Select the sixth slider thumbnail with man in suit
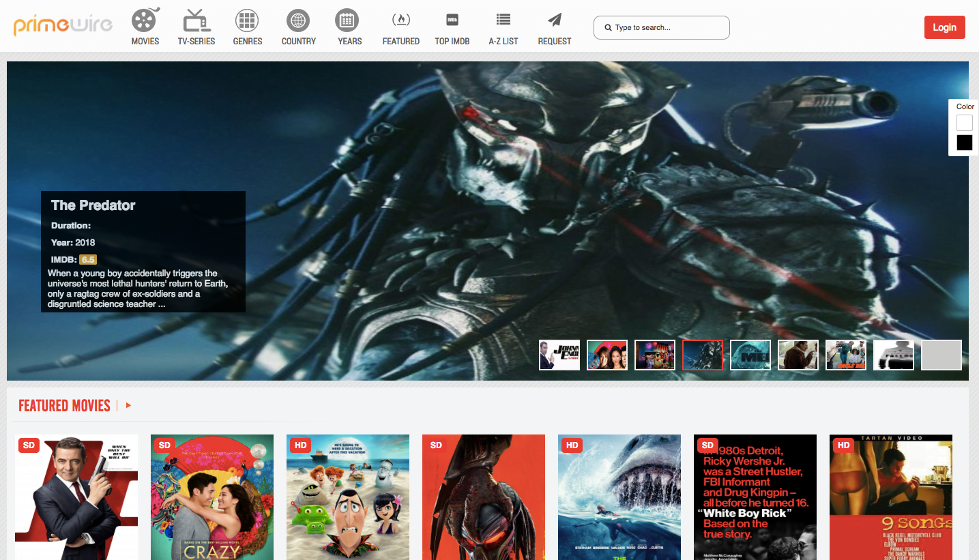Screen dimensions: 979x560 [798, 355]
